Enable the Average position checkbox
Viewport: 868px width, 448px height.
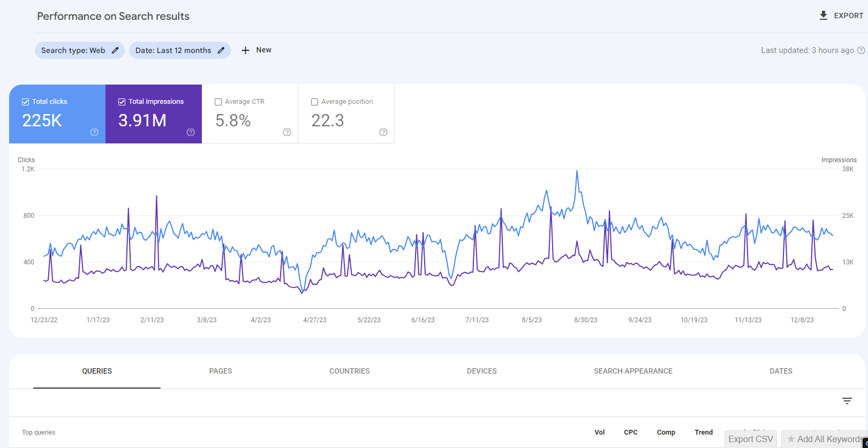click(314, 102)
